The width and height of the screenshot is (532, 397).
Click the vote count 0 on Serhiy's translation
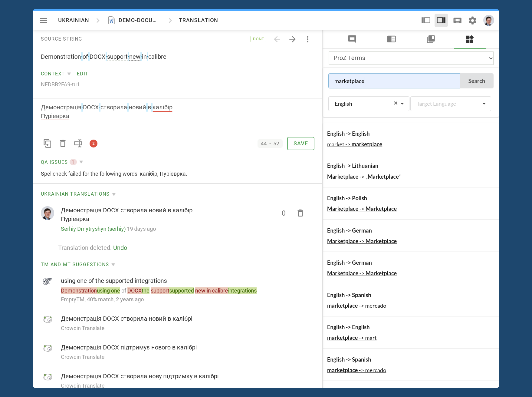coord(284,213)
